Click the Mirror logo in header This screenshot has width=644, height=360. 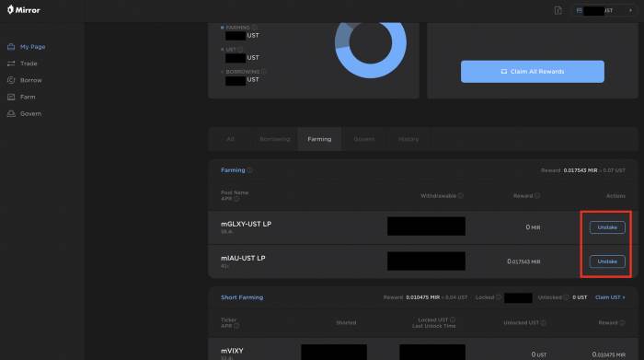23,10
